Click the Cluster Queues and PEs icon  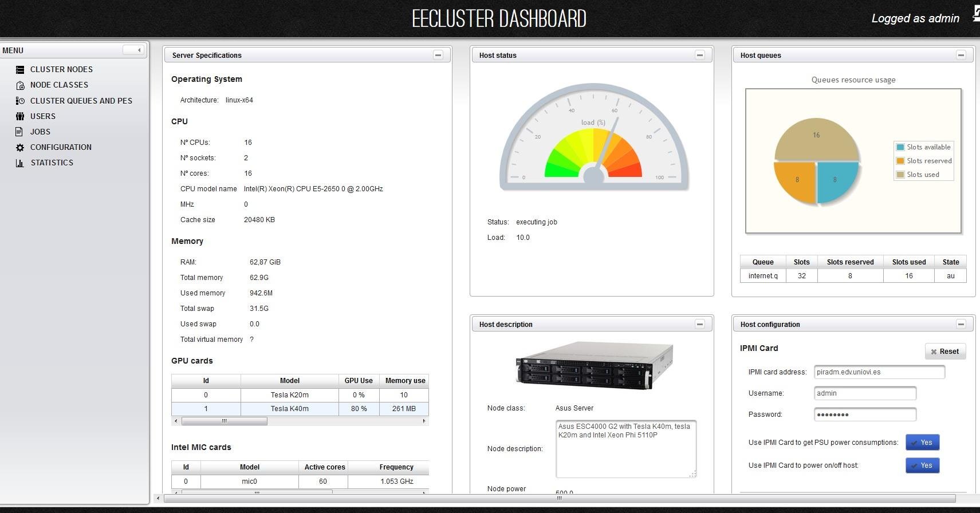(20, 101)
